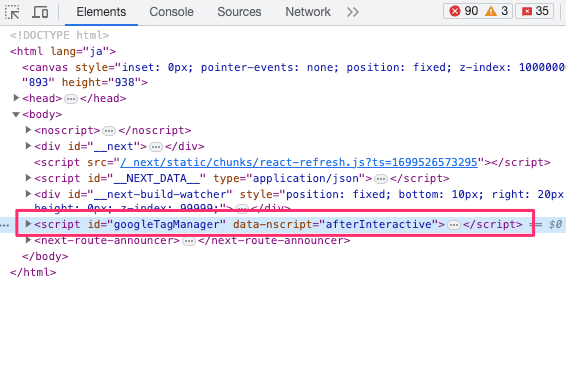This screenshot has width=566, height=365.
Task: Expand the __NEXT_DATA__ script element
Action: (x=28, y=178)
